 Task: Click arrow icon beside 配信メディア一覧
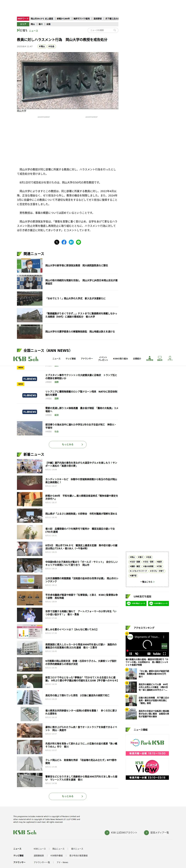click(146, 832)
